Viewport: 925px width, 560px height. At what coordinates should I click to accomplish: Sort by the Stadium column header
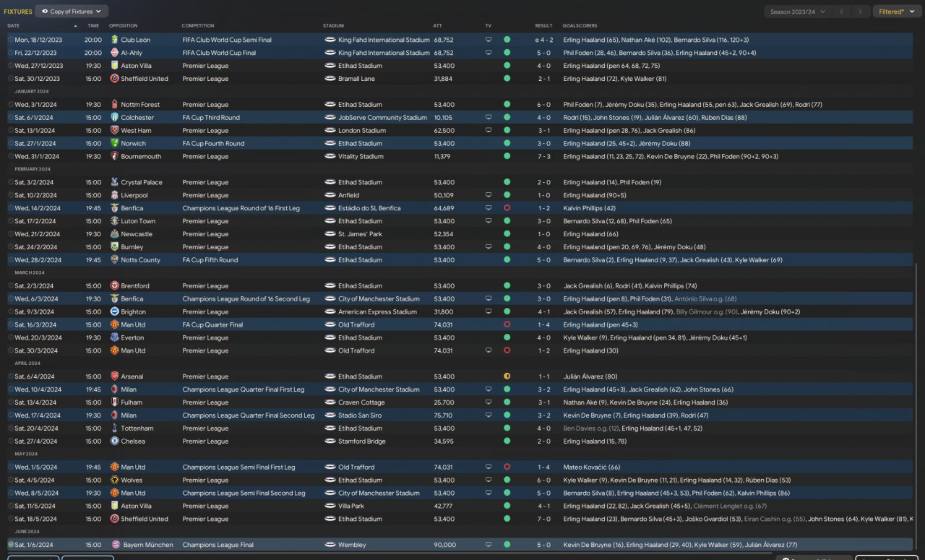[333, 26]
